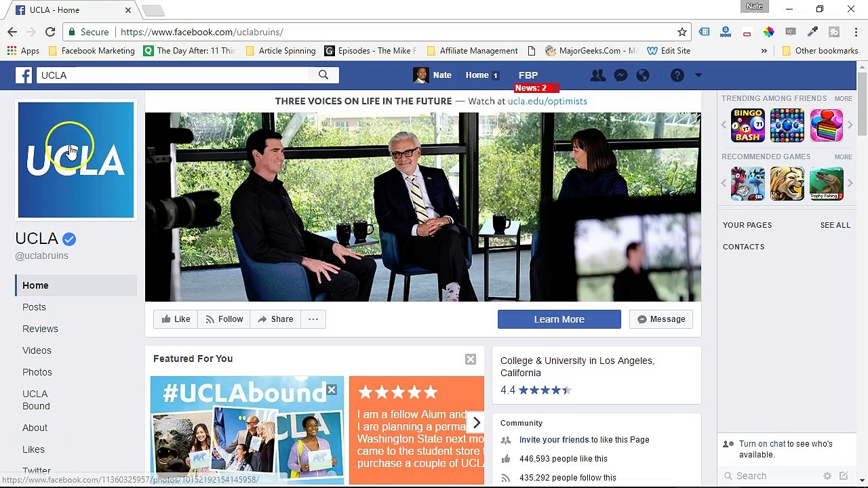Open the blue gem puzzle game icon

pos(787,125)
